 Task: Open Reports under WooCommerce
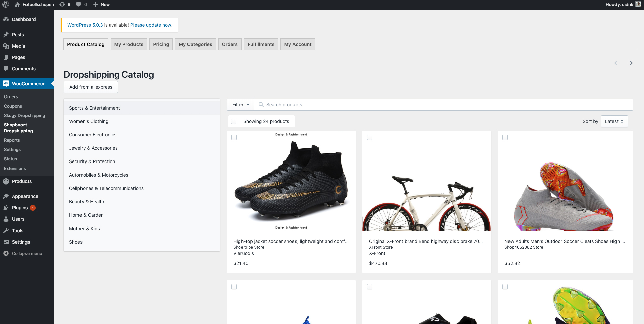point(12,140)
